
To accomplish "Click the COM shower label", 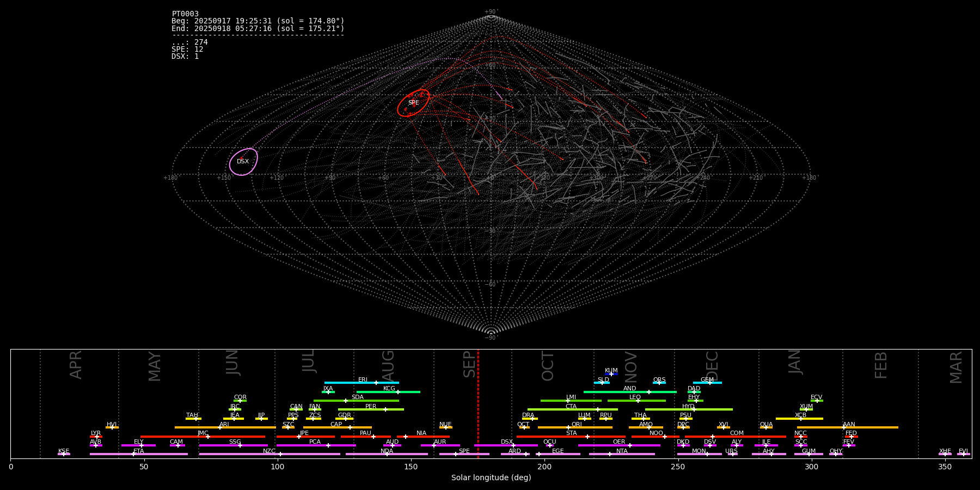I will [737, 433].
